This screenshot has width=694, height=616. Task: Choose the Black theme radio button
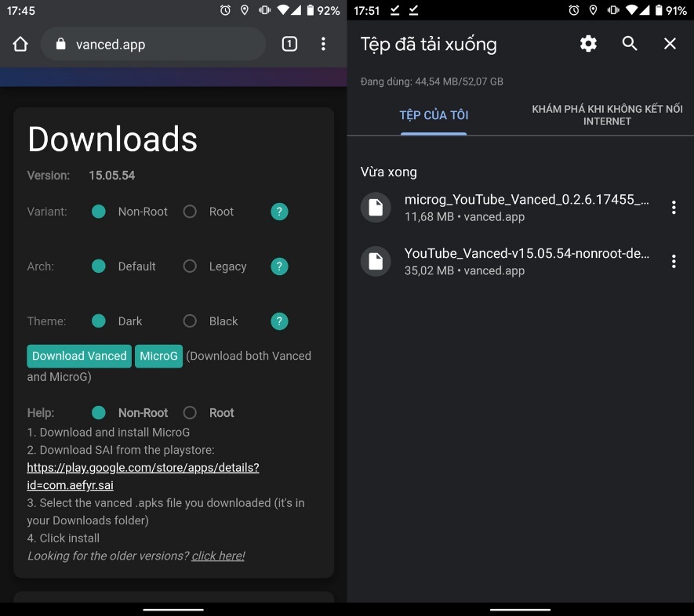pos(190,321)
